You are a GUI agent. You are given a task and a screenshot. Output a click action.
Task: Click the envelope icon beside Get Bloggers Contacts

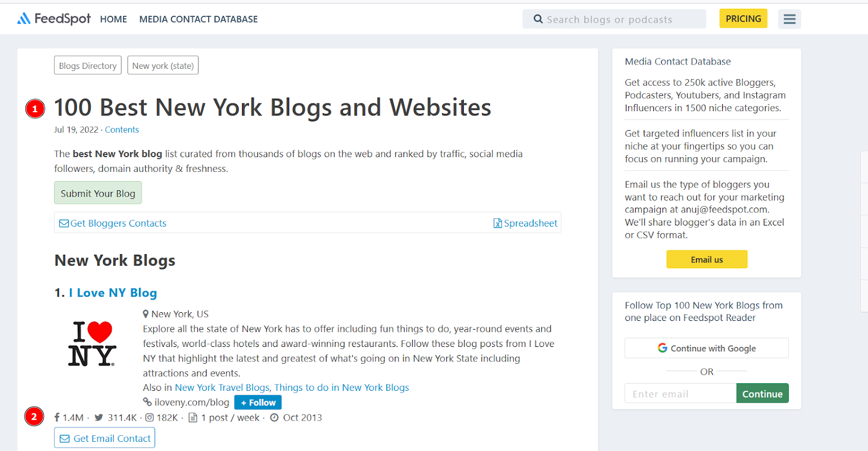point(64,223)
